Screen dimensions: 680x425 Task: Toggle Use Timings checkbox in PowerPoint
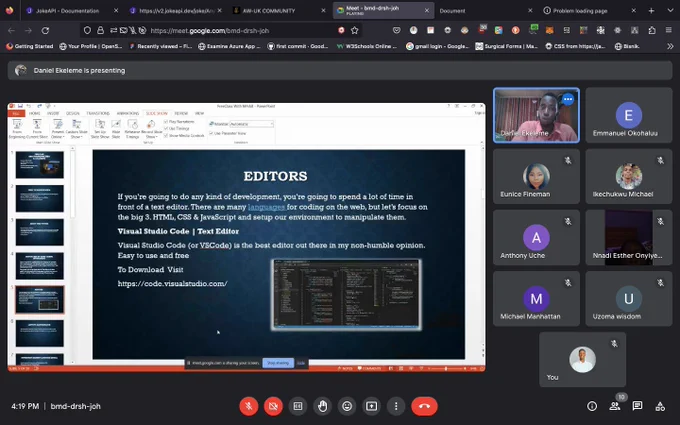pyautogui.click(x=166, y=128)
